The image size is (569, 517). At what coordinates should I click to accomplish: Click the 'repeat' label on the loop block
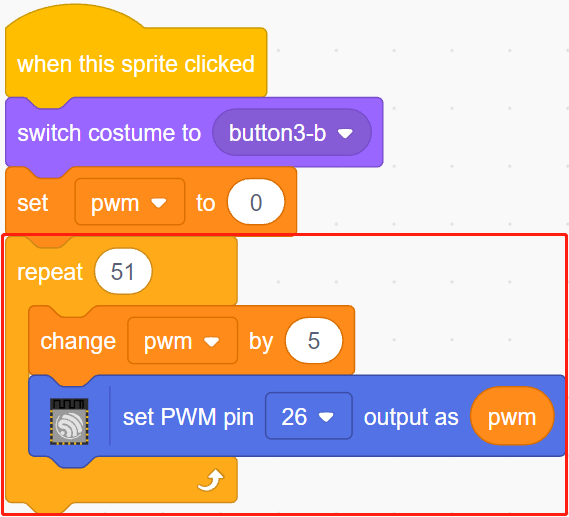[x=50, y=272]
